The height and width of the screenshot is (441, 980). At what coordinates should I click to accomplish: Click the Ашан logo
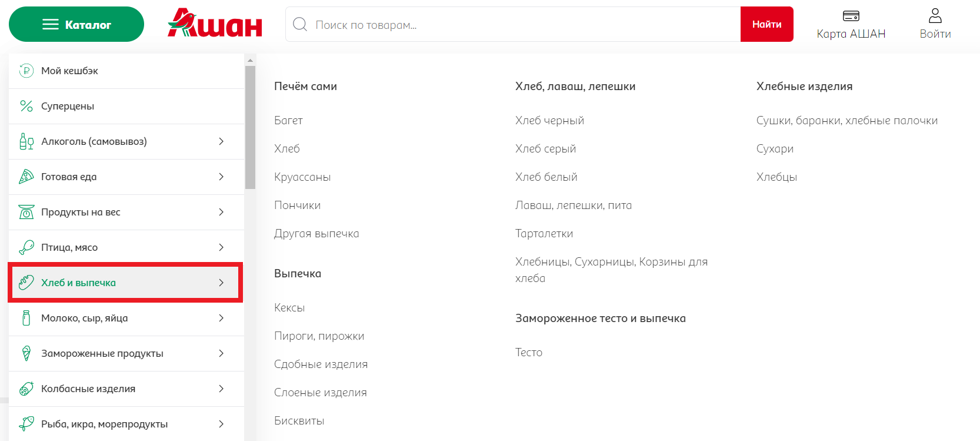(x=215, y=24)
